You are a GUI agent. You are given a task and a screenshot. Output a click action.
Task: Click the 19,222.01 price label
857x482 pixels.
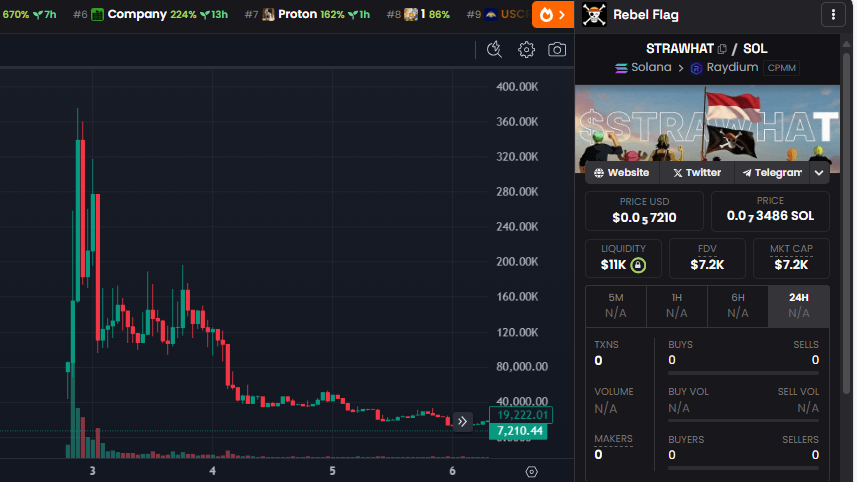pos(521,415)
